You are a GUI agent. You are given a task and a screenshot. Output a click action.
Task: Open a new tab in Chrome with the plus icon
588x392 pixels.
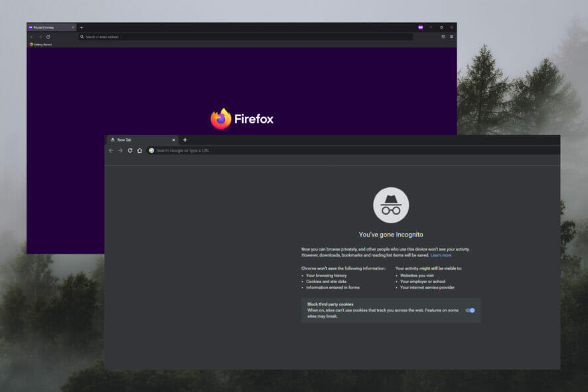185,140
